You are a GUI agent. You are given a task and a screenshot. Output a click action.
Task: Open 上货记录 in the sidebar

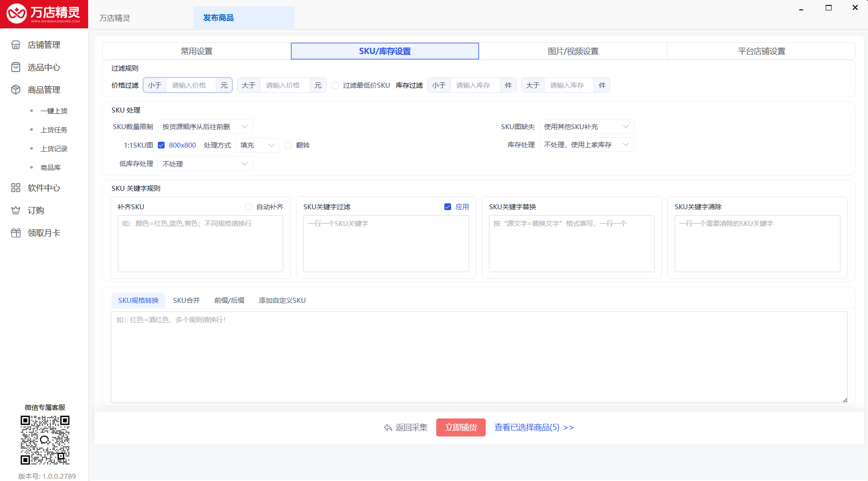54,149
